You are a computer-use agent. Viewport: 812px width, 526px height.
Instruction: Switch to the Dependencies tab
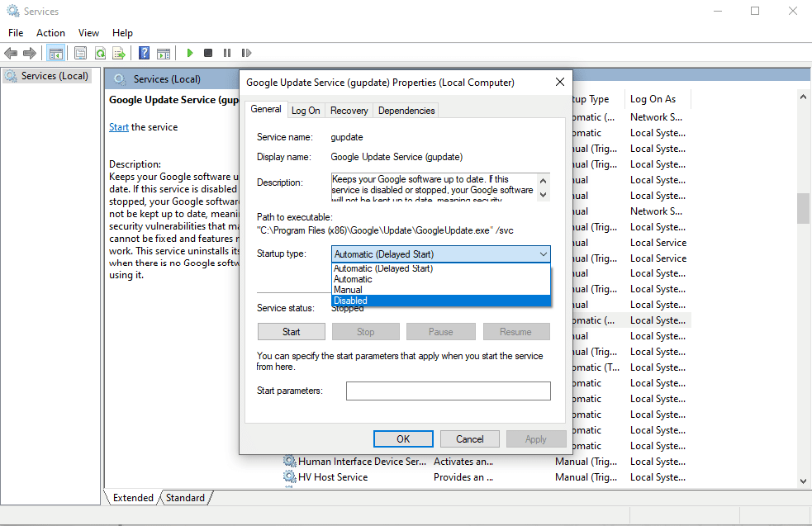(x=406, y=111)
